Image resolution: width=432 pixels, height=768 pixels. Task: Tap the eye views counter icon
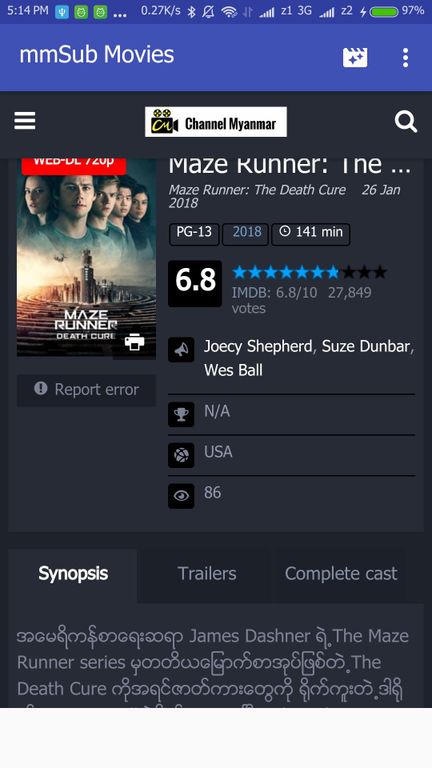pos(181,496)
